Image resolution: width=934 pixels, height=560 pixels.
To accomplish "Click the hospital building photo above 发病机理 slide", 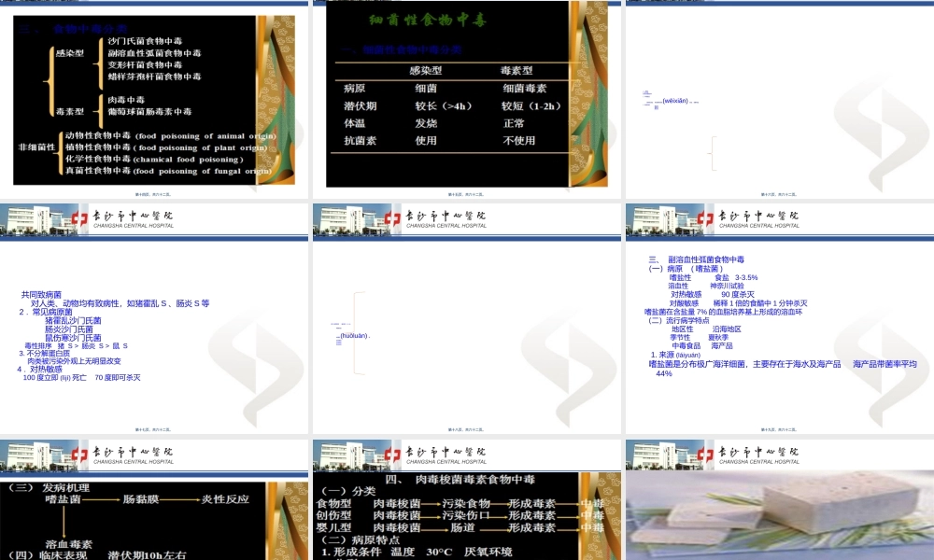I will tap(33, 454).
